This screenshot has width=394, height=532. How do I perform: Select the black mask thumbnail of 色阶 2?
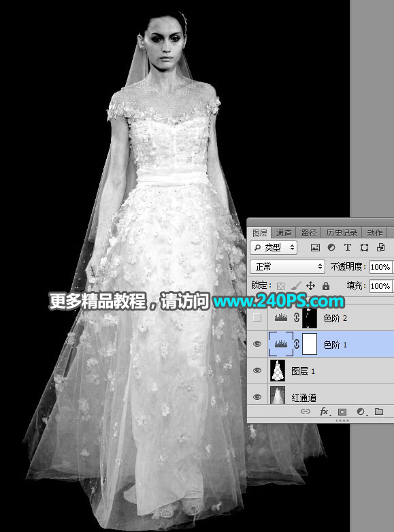(x=310, y=317)
